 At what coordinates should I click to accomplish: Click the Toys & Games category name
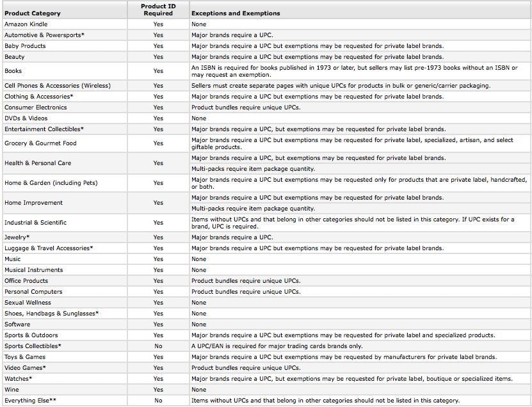point(25,357)
